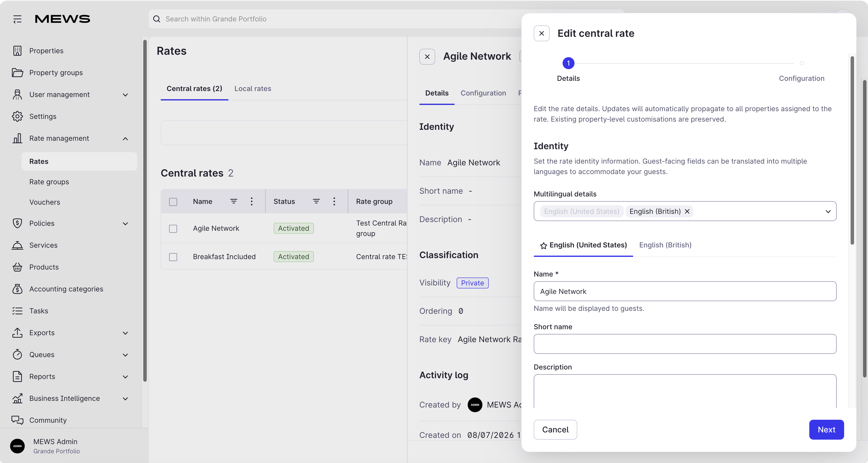Image resolution: width=868 pixels, height=463 pixels.
Task: Open Properties via its building icon
Action: (17, 50)
